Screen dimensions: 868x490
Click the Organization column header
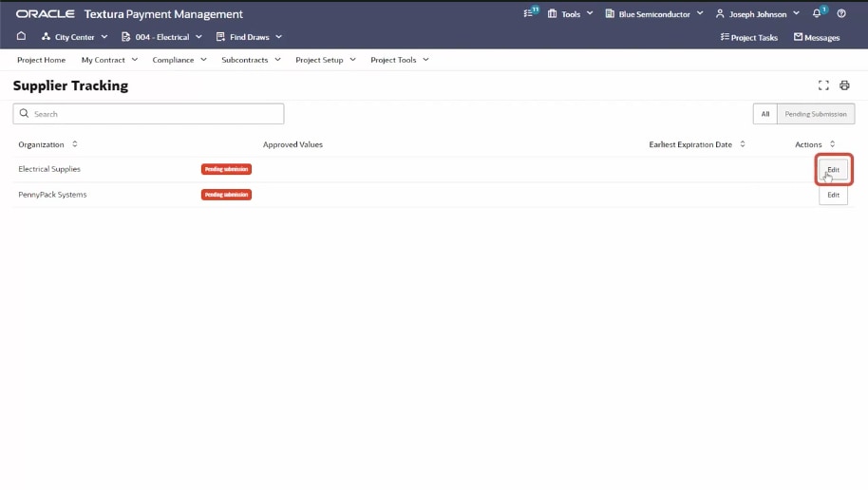point(41,144)
